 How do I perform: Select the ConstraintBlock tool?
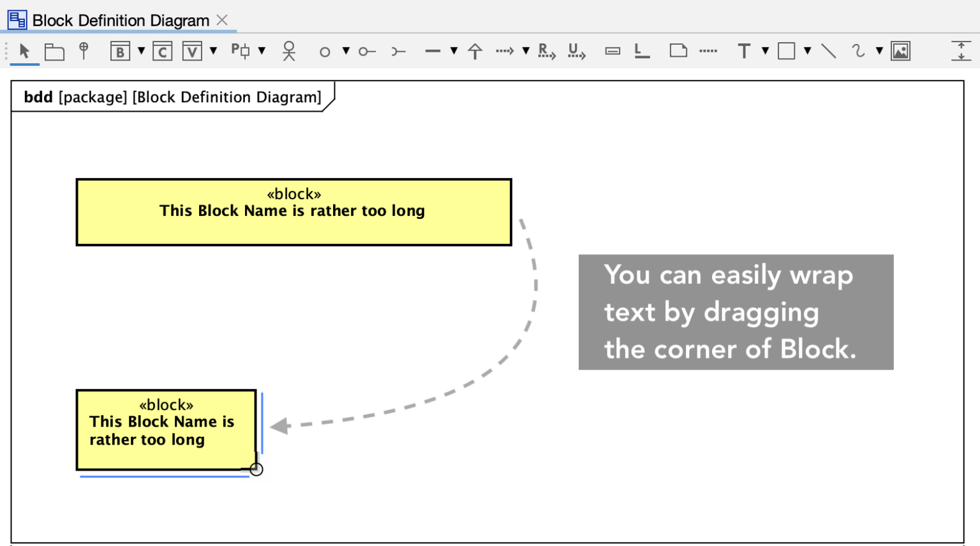[161, 51]
